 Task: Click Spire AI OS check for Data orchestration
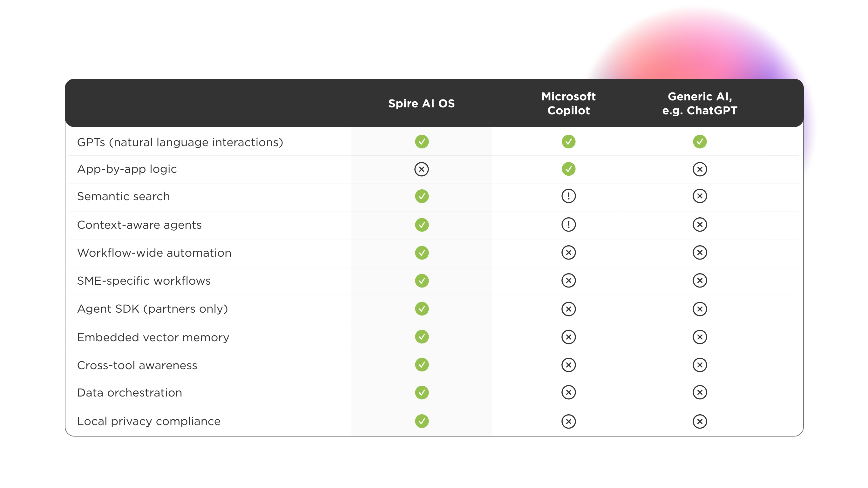[x=422, y=392]
